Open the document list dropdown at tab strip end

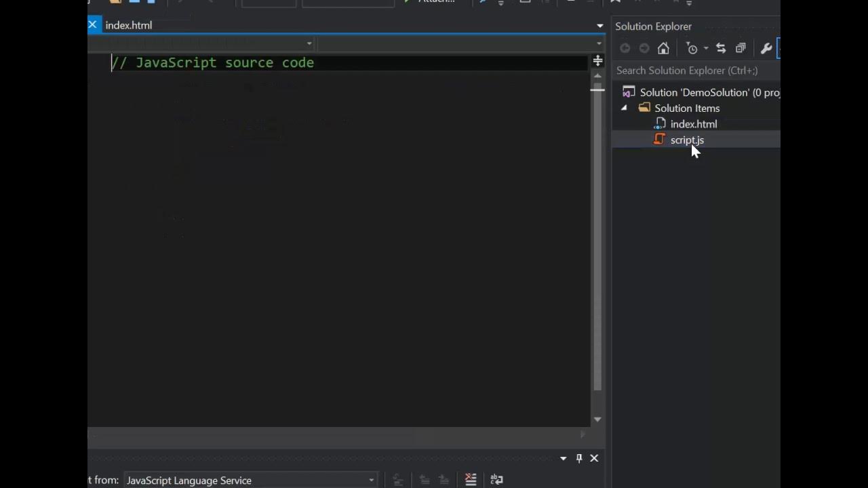coord(600,26)
